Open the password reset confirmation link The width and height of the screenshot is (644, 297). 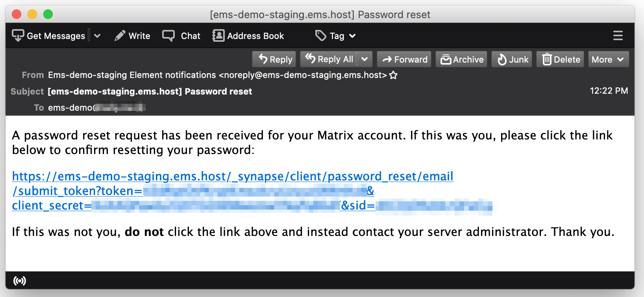coord(252,191)
